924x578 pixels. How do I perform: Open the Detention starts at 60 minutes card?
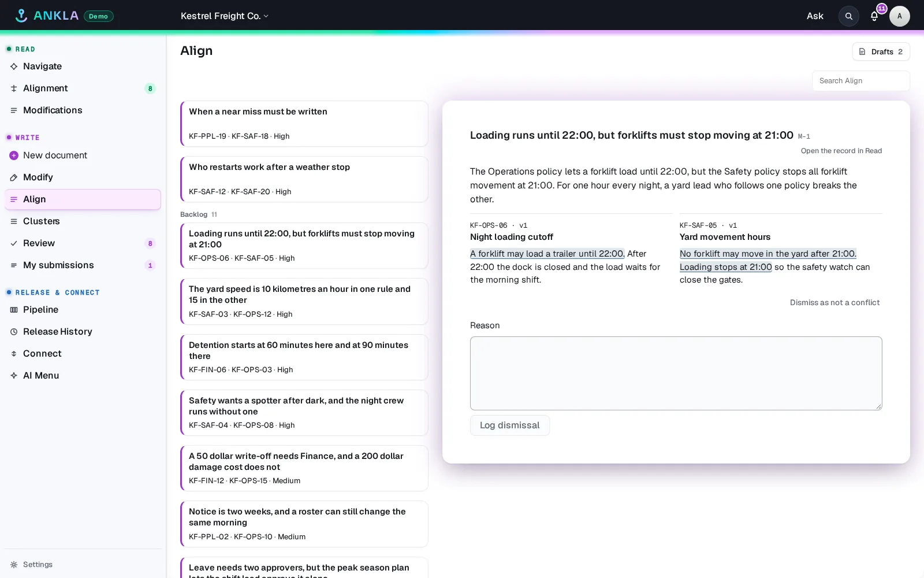click(304, 357)
